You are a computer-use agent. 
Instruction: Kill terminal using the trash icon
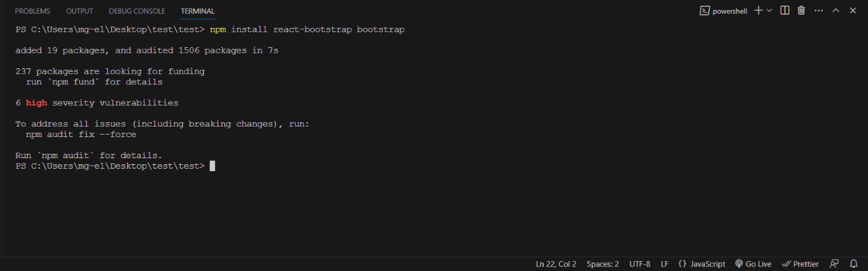pyautogui.click(x=801, y=11)
